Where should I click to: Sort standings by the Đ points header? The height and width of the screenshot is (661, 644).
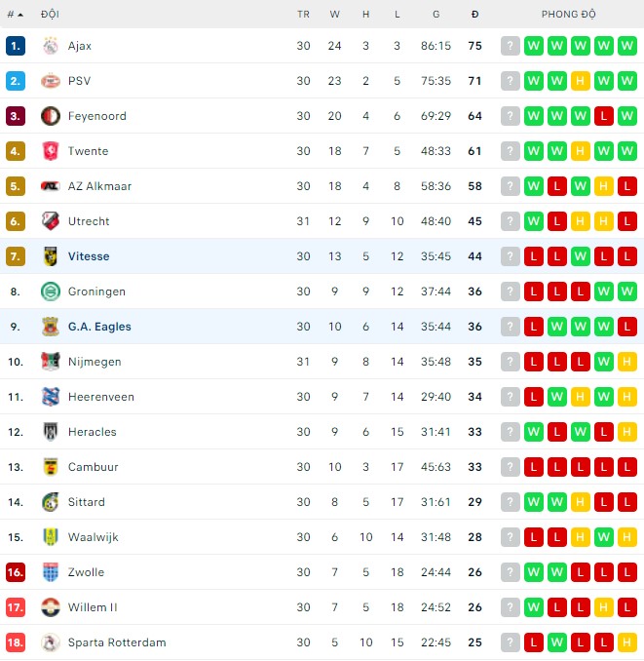pos(474,15)
